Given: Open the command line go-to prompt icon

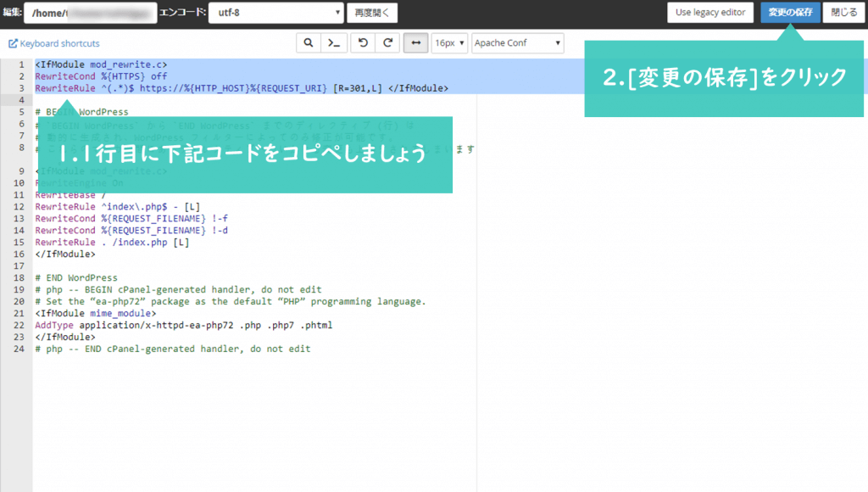Looking at the screenshot, I should 334,42.
